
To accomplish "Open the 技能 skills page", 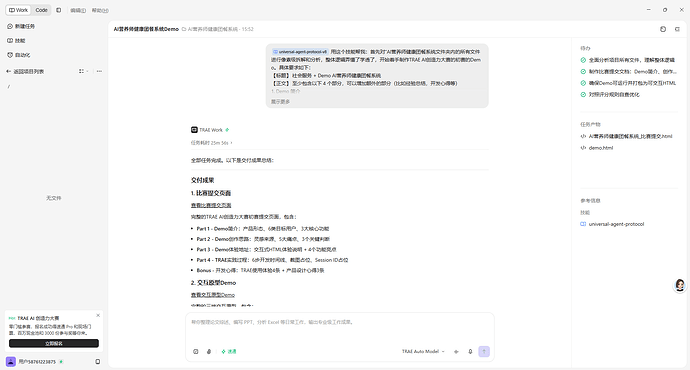I will pos(16,40).
